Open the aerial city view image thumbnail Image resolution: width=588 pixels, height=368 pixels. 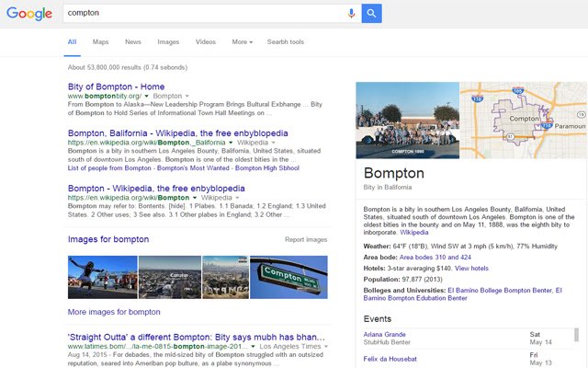tap(170, 278)
